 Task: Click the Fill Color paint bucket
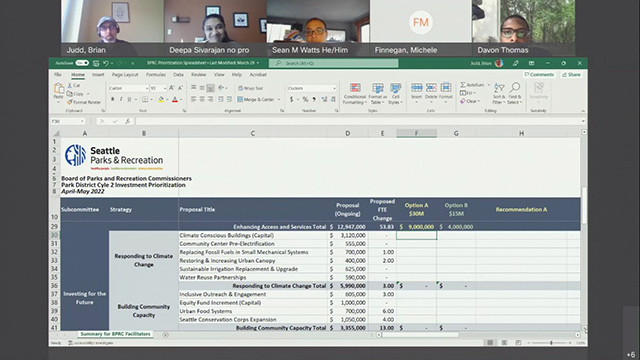(x=161, y=100)
